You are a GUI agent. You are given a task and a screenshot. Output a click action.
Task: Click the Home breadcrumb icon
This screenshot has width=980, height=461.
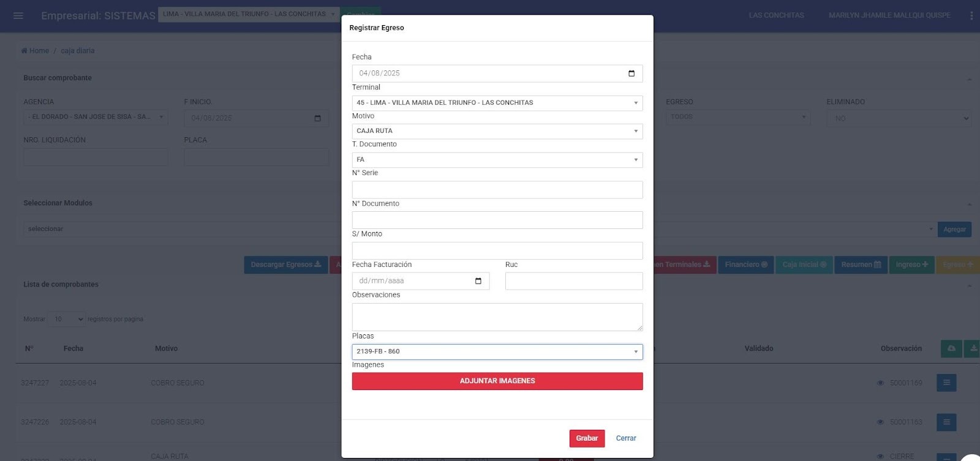pyautogui.click(x=24, y=51)
